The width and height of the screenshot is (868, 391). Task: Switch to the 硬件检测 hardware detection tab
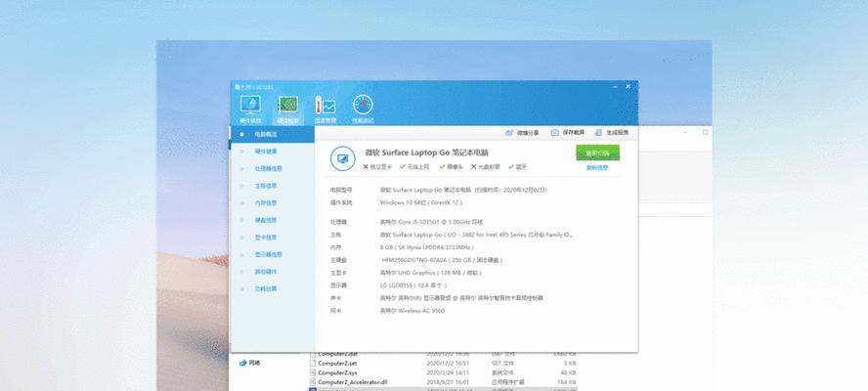tap(287, 109)
